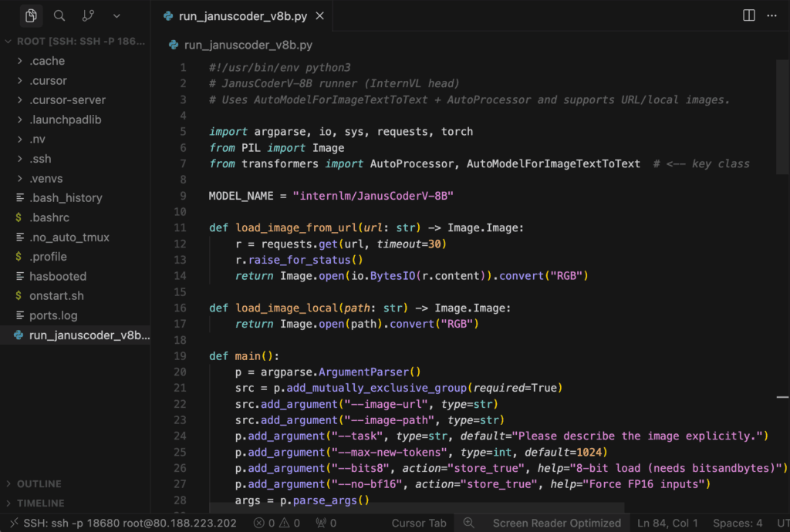Open onstart.sh in the file tree

point(56,295)
